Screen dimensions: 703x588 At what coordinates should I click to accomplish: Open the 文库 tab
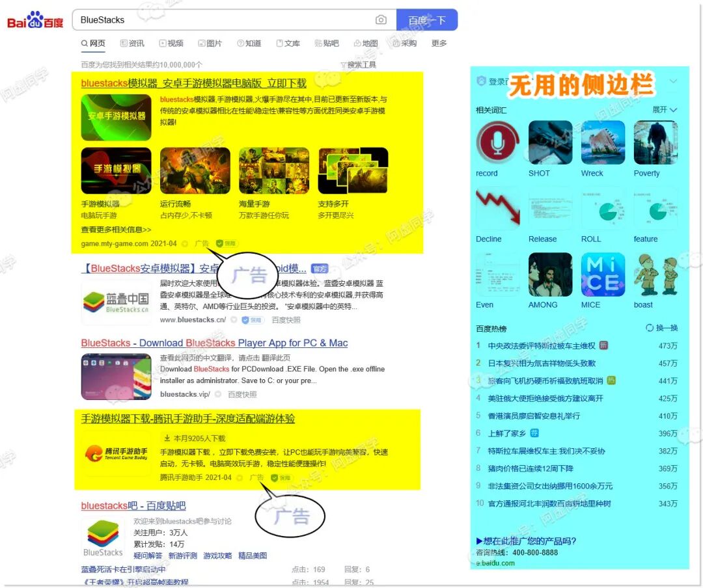point(288,43)
